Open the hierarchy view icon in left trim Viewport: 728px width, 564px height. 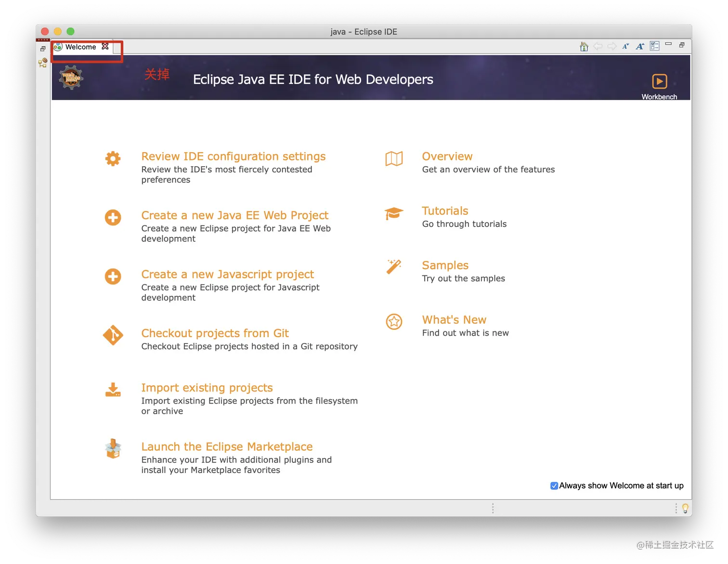click(x=43, y=63)
